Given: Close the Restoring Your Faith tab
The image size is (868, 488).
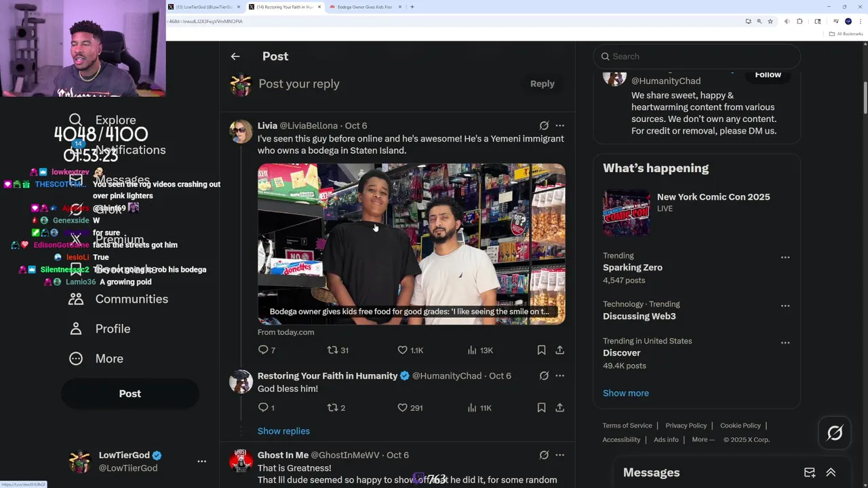Looking at the screenshot, I should click(319, 7).
